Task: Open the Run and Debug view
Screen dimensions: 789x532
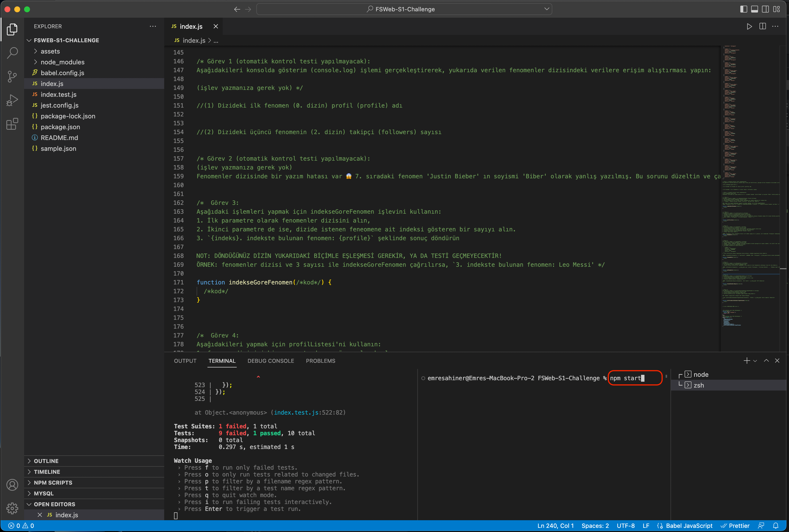Action: click(12, 100)
